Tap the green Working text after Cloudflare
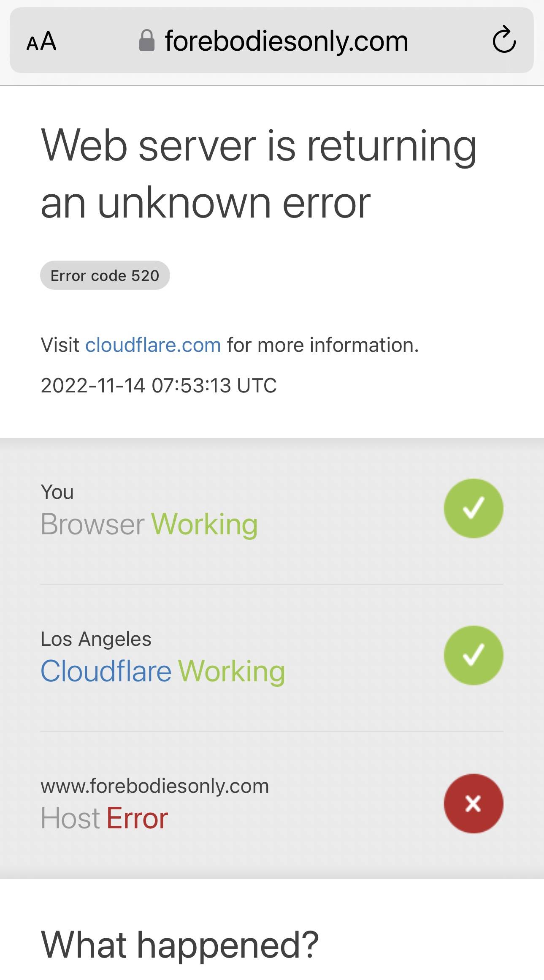The width and height of the screenshot is (544, 980). tap(232, 672)
